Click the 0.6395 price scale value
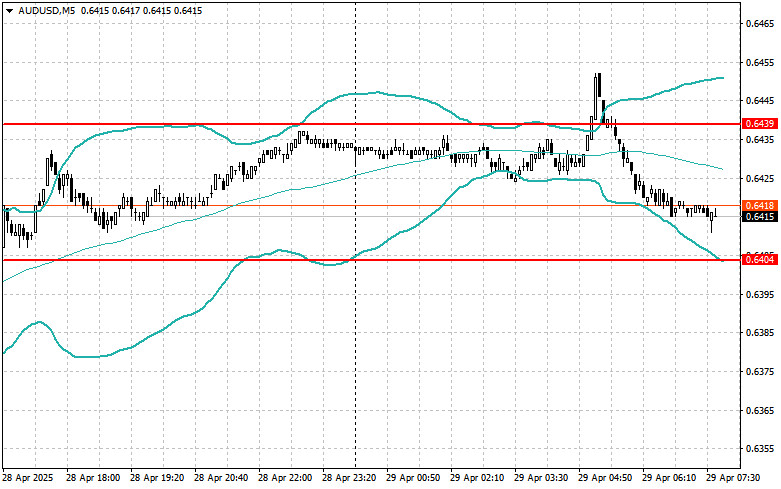 coord(760,294)
